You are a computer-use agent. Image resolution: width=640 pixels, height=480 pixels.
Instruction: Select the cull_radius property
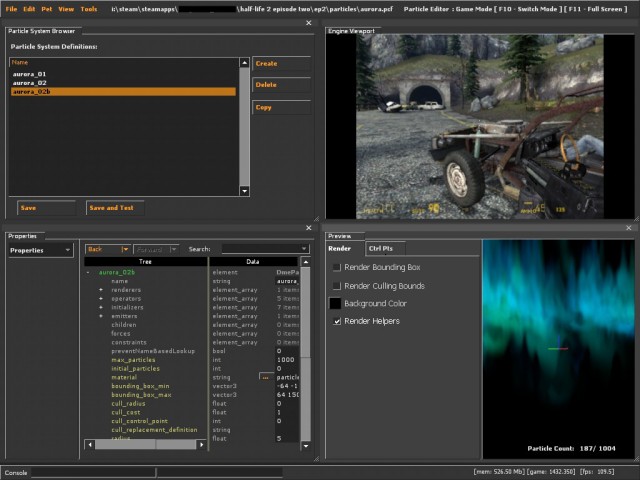click(128, 404)
